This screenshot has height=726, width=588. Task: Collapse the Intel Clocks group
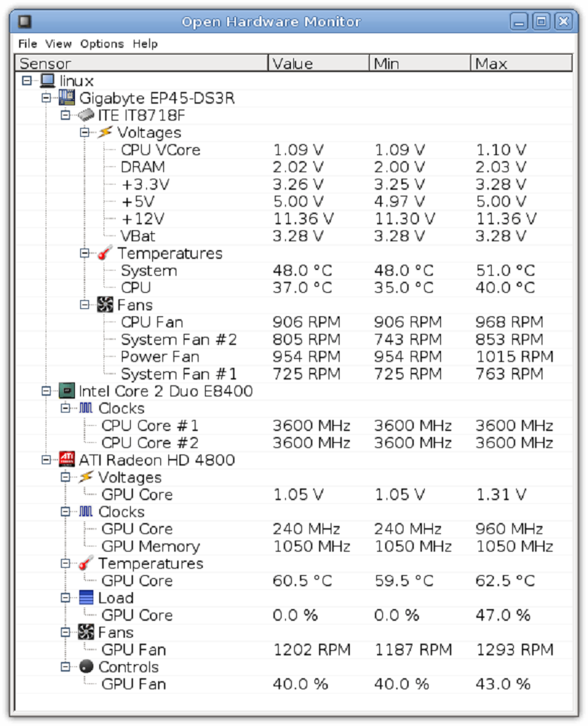pos(65,408)
